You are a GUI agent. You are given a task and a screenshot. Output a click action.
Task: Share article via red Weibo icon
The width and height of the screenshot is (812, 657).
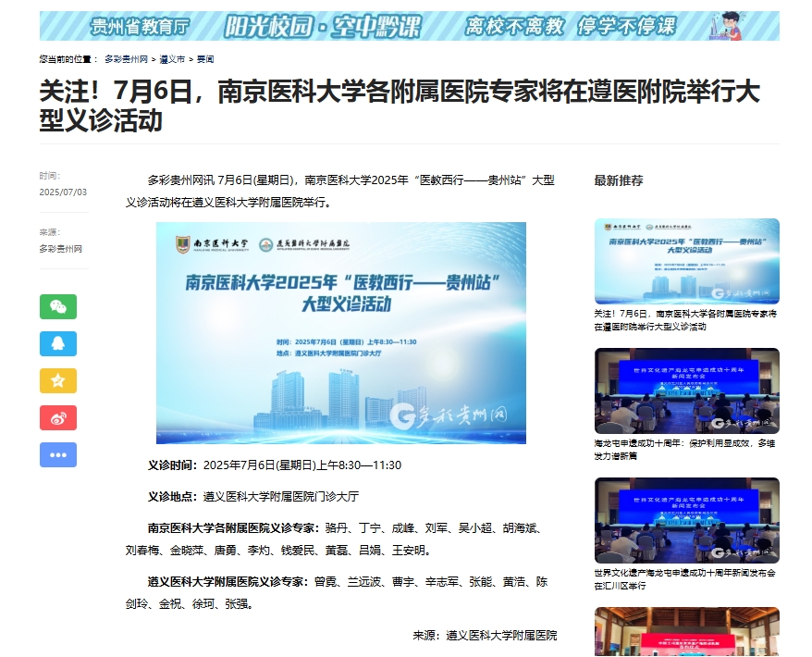pos(58,417)
